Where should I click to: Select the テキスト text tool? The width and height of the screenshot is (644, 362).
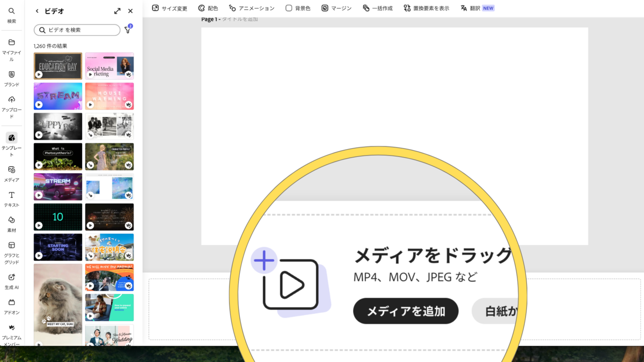[x=11, y=199]
